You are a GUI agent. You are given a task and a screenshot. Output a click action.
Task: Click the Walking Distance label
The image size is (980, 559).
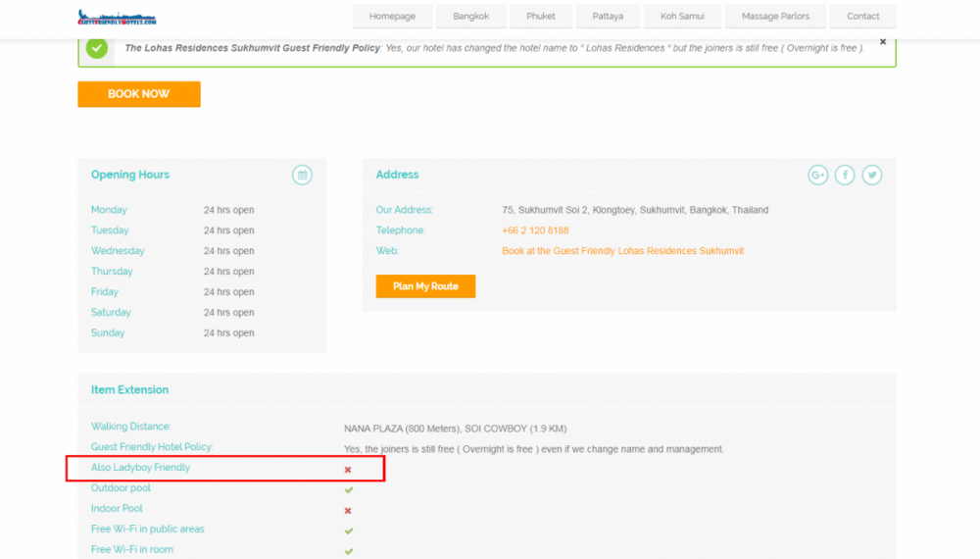point(130,427)
